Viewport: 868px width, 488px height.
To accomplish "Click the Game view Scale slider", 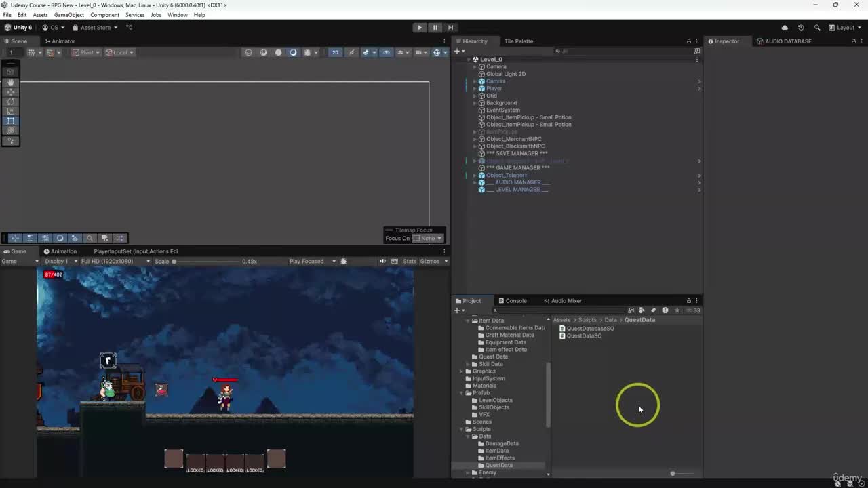I will coord(205,262).
